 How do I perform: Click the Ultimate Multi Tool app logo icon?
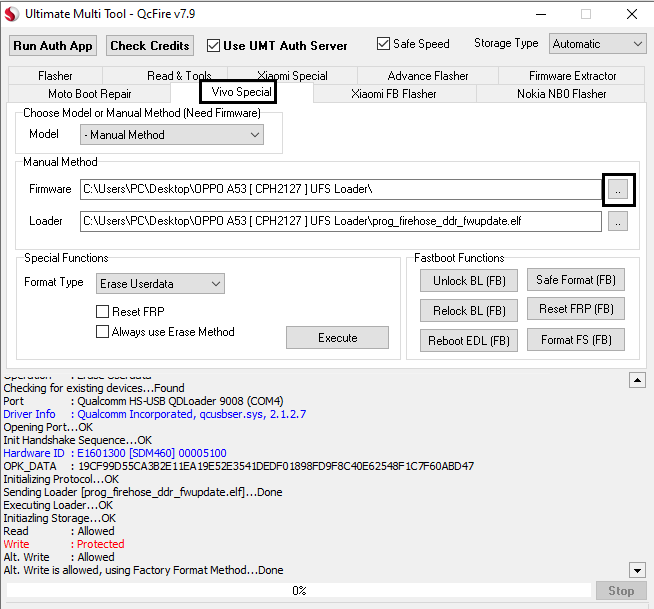11,14
